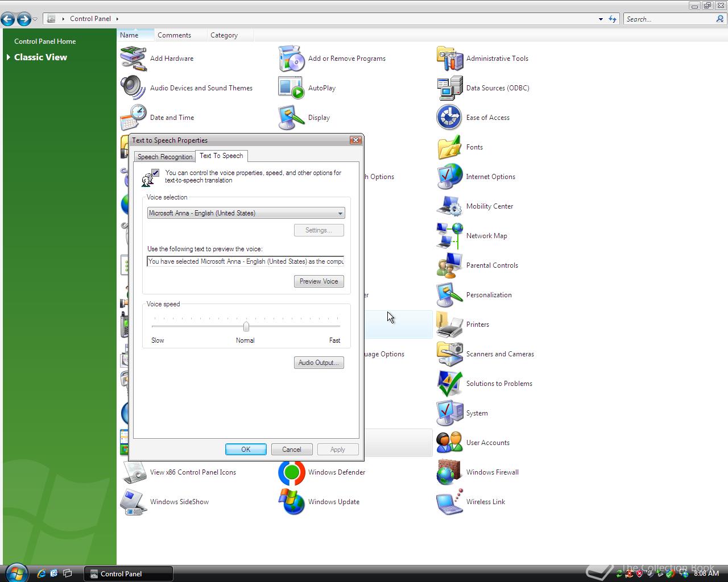
Task: Close the Text to Speech Properties dialog
Action: coord(355,140)
